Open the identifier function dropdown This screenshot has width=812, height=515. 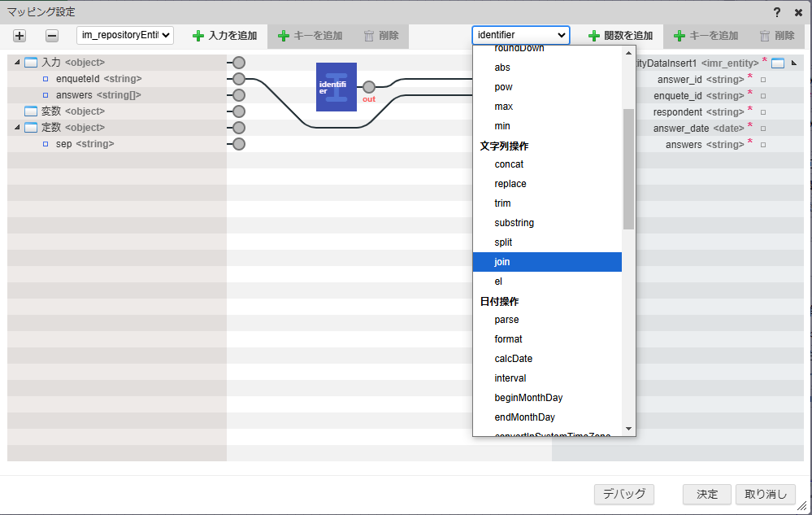tap(520, 34)
